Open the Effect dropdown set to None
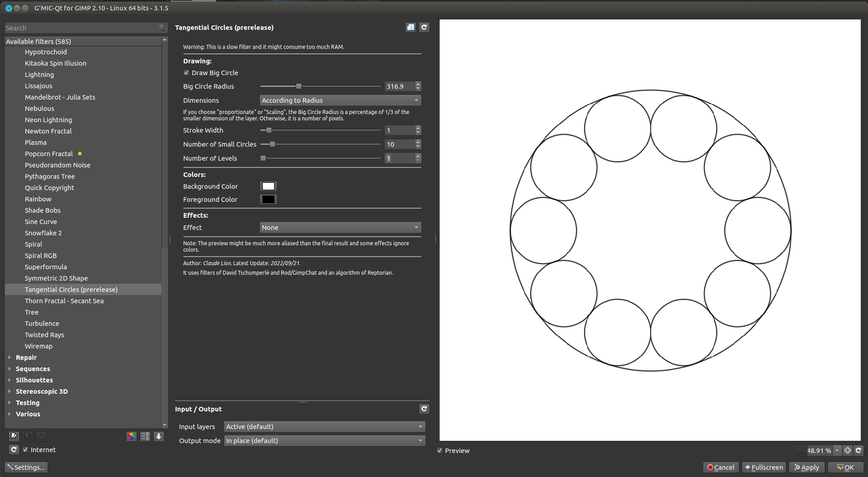Viewport: 868px width, 477px height. pos(340,228)
